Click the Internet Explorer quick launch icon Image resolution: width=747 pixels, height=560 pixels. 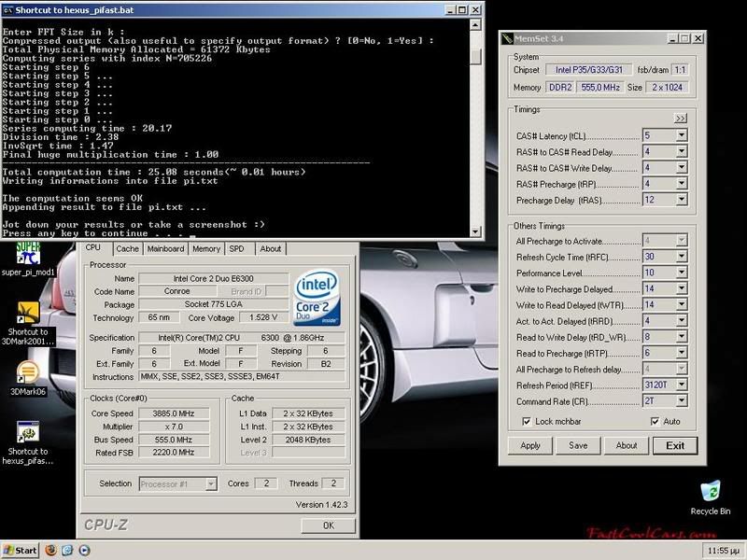(x=67, y=550)
